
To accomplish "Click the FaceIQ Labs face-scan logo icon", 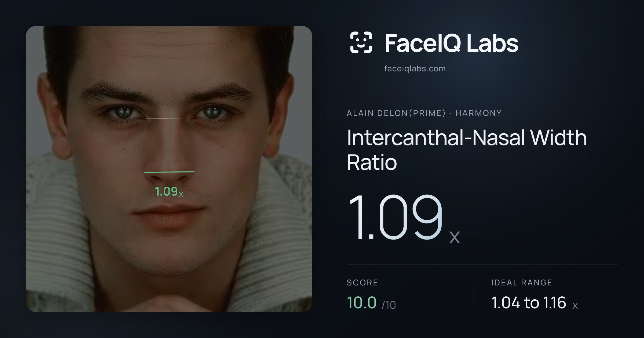I will tap(361, 42).
